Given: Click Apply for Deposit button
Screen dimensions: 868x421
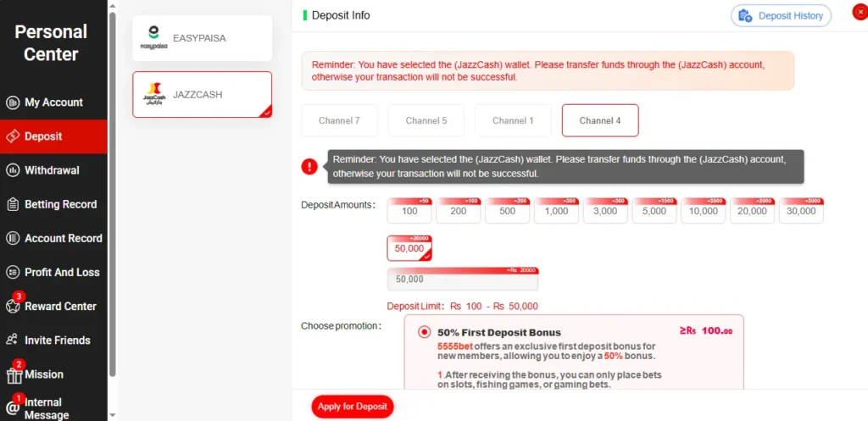Looking at the screenshot, I should (353, 407).
